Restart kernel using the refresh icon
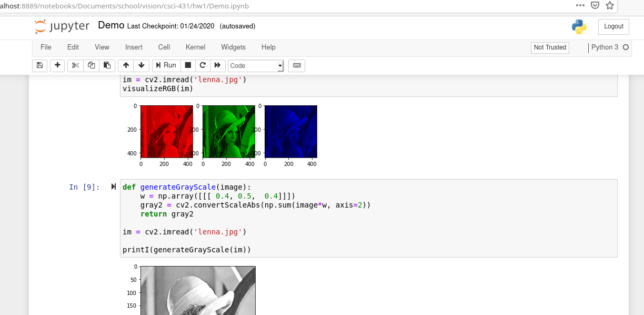 [x=203, y=65]
